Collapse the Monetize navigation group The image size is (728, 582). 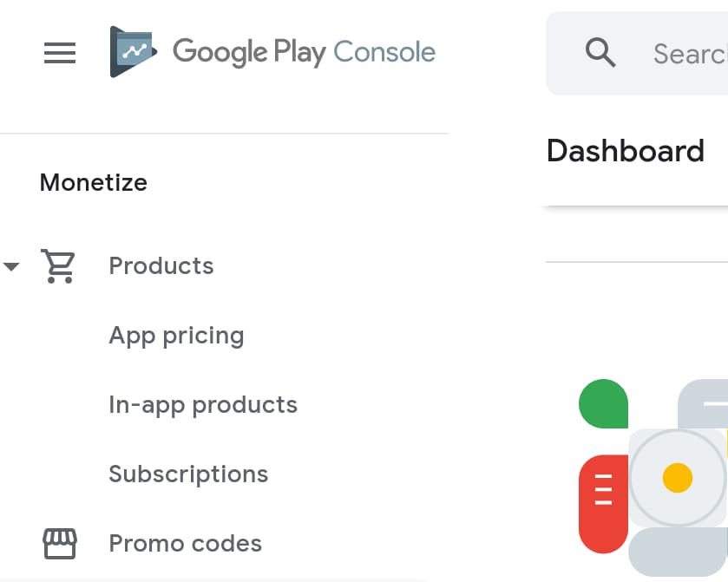click(x=93, y=182)
